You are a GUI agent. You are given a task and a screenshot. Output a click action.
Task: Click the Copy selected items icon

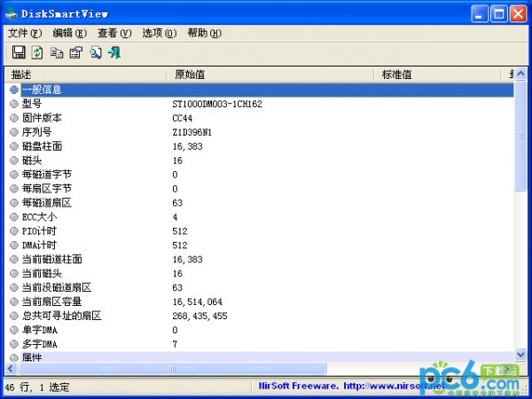(57, 53)
